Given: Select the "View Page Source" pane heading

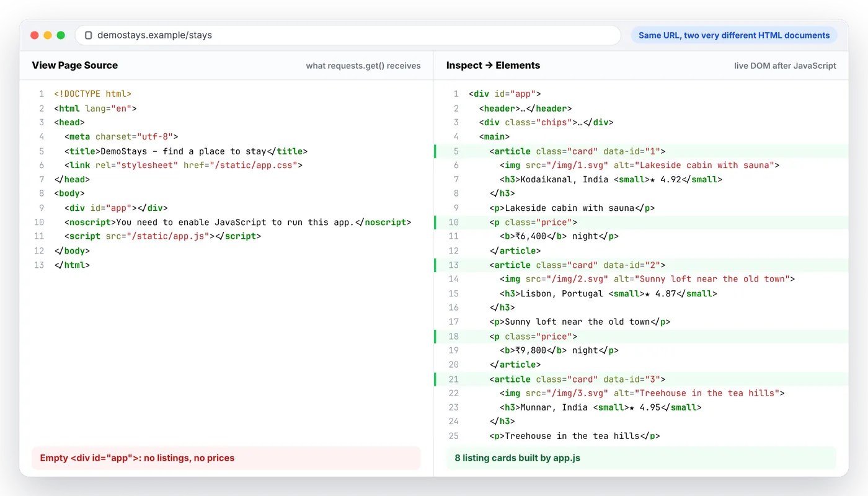Looking at the screenshot, I should click(x=75, y=65).
